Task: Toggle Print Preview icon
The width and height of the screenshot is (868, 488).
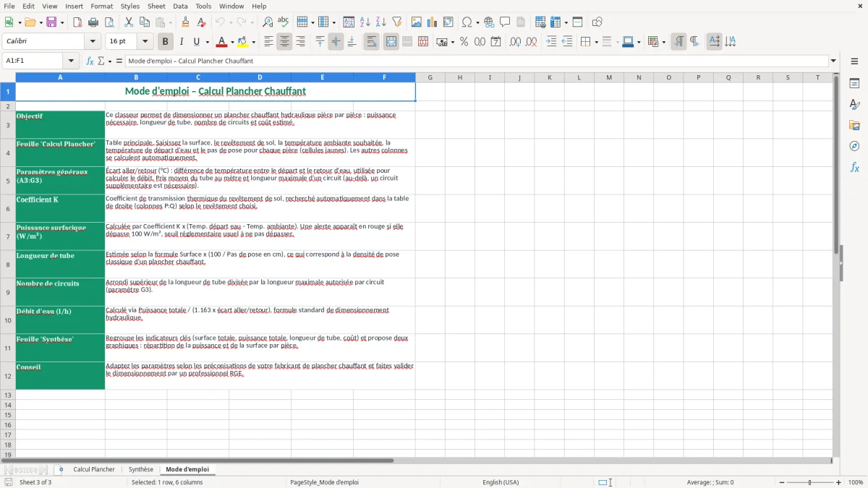Action: tap(109, 22)
